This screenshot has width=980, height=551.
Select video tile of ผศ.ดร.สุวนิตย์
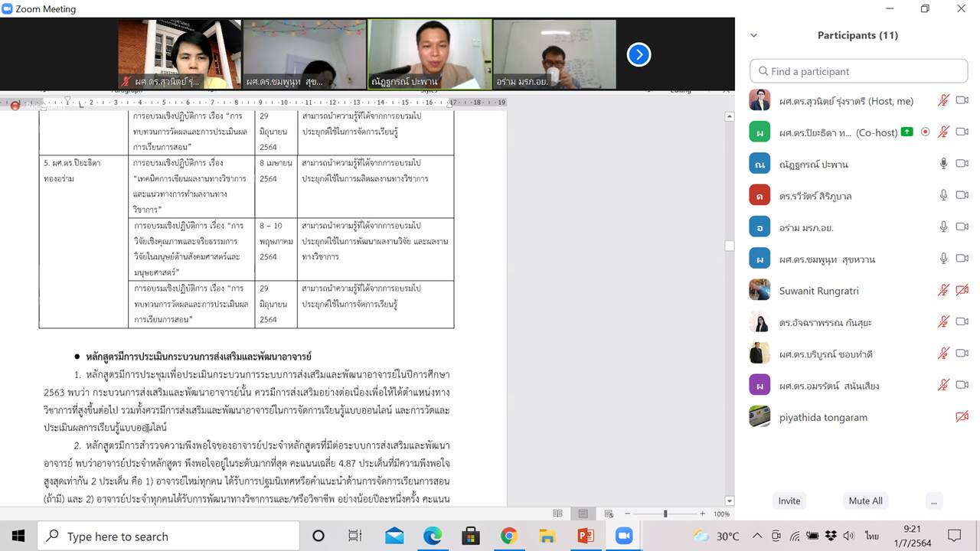(x=180, y=54)
